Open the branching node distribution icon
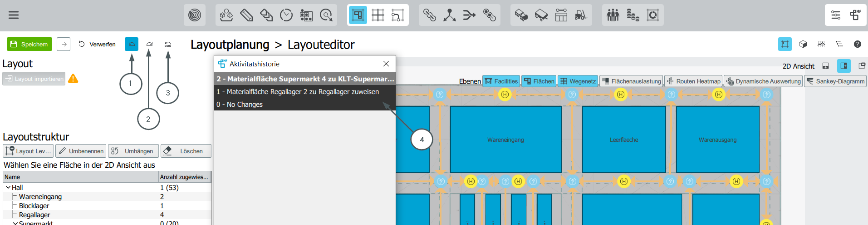868x225 pixels. (450, 15)
